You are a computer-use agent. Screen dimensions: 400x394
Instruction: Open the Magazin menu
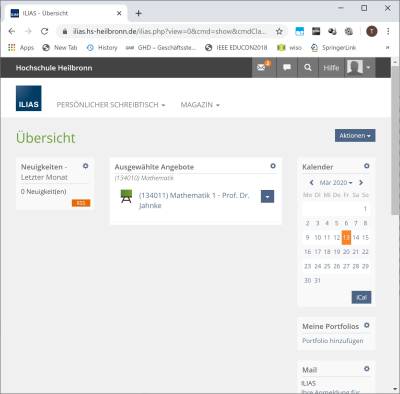click(200, 105)
